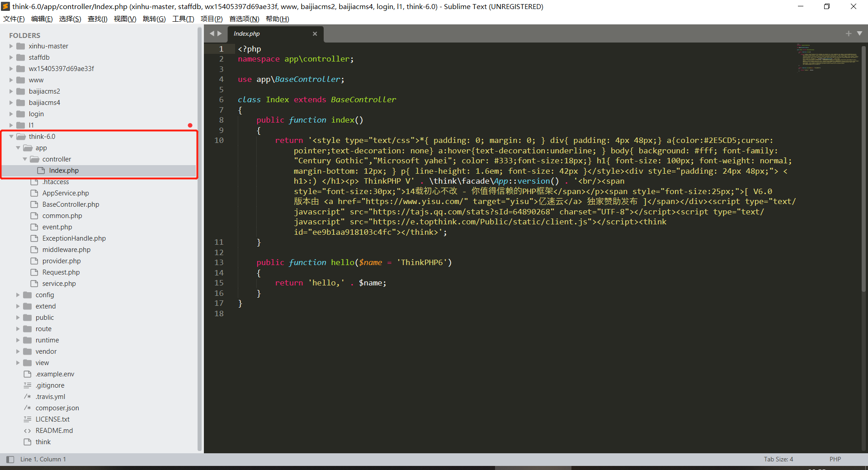Viewport: 868px width, 470px height.
Task: Expand the baijiacms4 folder arrow
Action: point(11,103)
